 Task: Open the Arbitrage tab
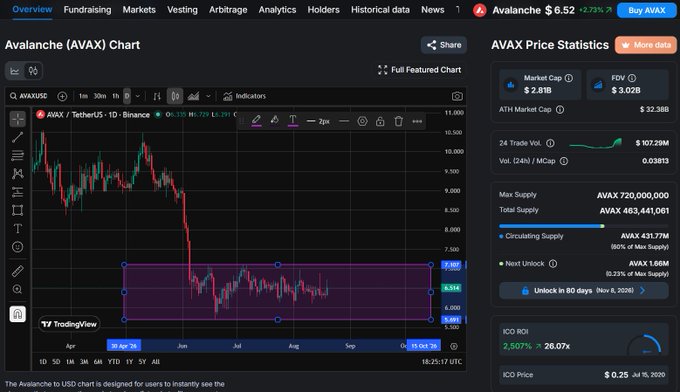point(228,10)
